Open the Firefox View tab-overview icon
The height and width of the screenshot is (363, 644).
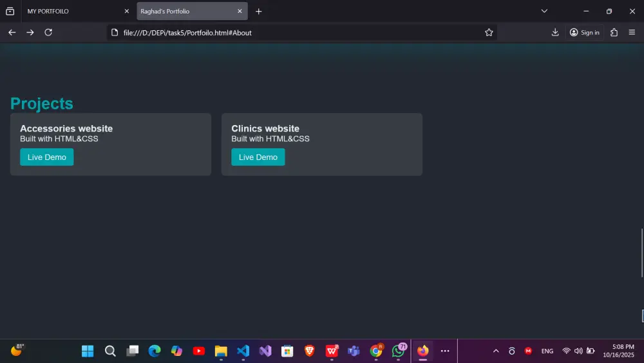(x=10, y=11)
